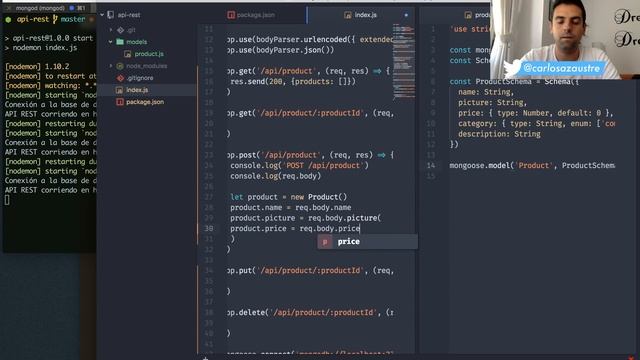Click the master branch label in terminal
The width and height of the screenshot is (640, 360).
(73, 19)
